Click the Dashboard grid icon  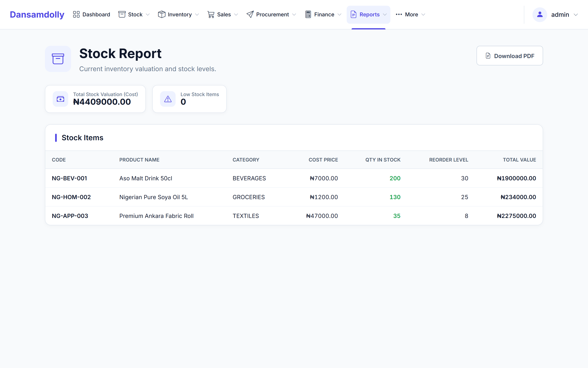pyautogui.click(x=76, y=14)
